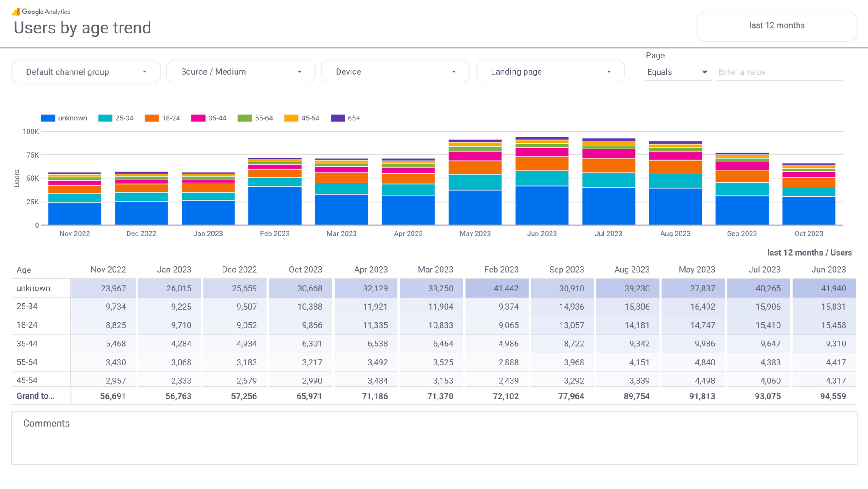The image size is (868, 490).
Task: Click the orange 18-24 legend swatch
Action: [152, 118]
